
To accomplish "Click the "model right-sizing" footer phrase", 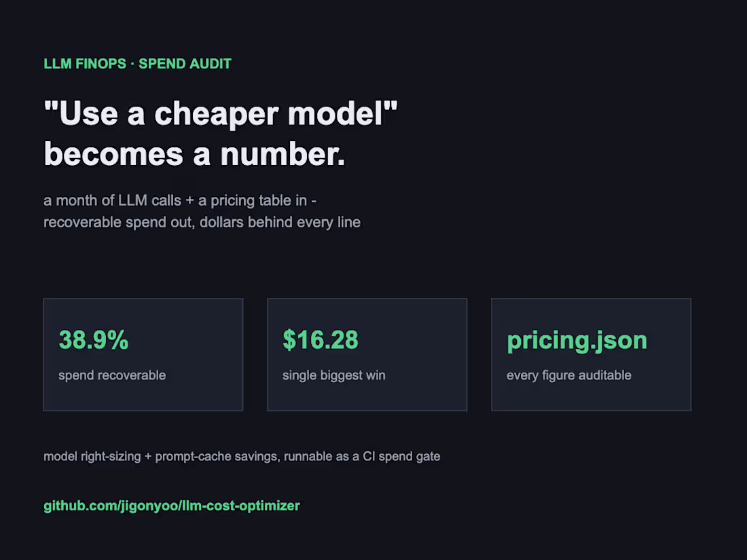I will [92, 457].
